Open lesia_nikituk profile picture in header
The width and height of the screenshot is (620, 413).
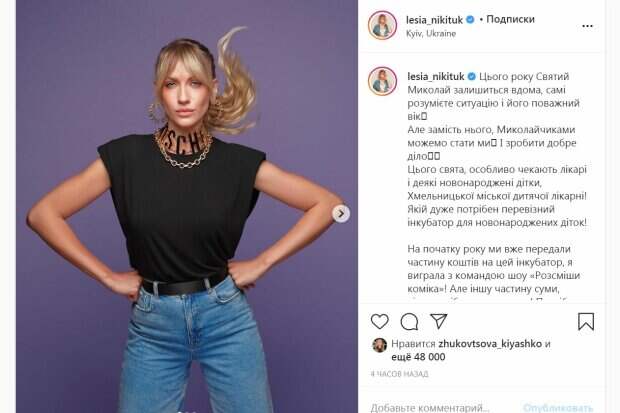(x=382, y=25)
